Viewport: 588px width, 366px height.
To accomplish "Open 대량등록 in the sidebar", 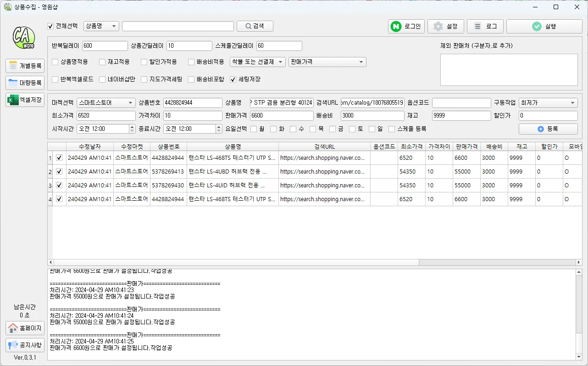I will point(25,83).
